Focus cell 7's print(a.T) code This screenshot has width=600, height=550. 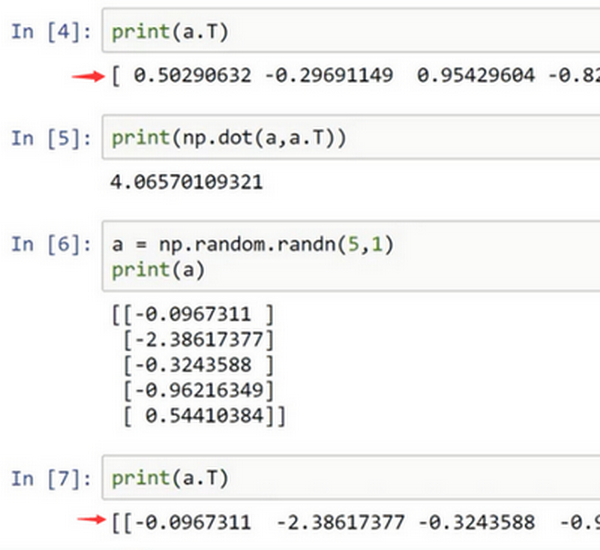pyautogui.click(x=170, y=478)
